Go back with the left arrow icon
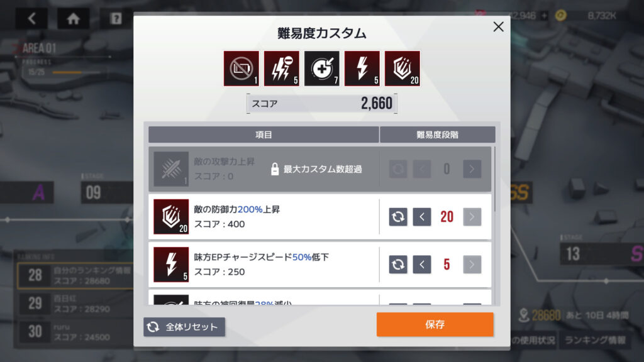644x362 pixels. 31,18
